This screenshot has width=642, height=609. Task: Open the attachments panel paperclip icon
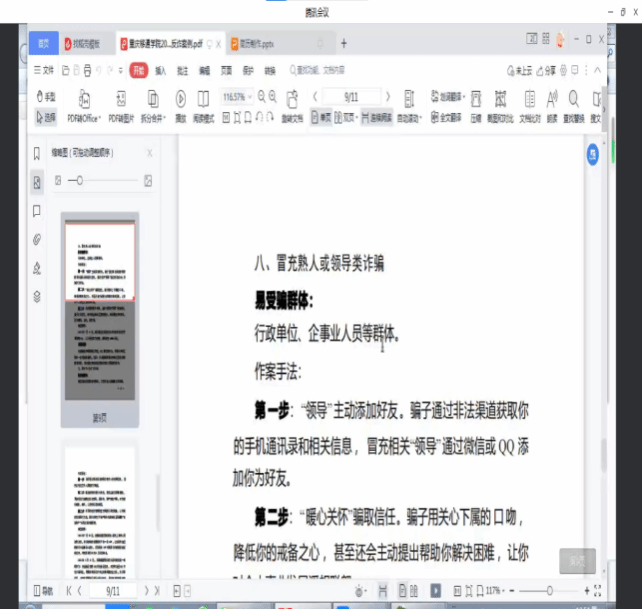click(37, 239)
